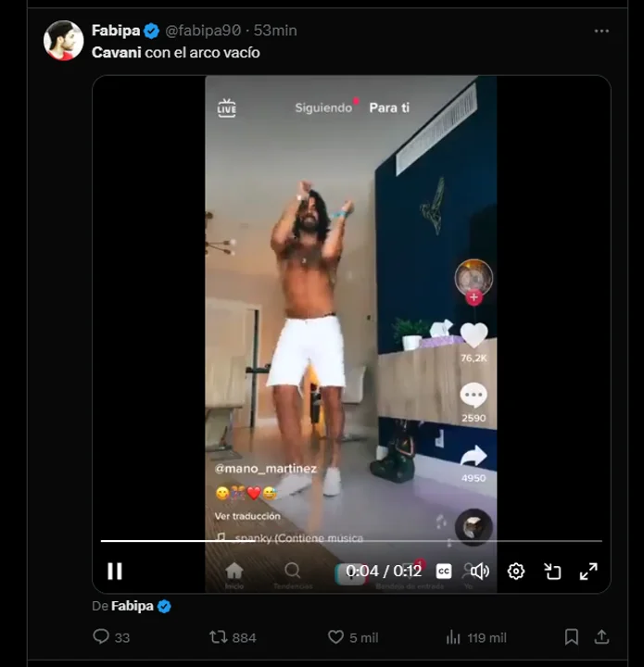
Task: Open the 53min timestamp link
Action: point(275,31)
